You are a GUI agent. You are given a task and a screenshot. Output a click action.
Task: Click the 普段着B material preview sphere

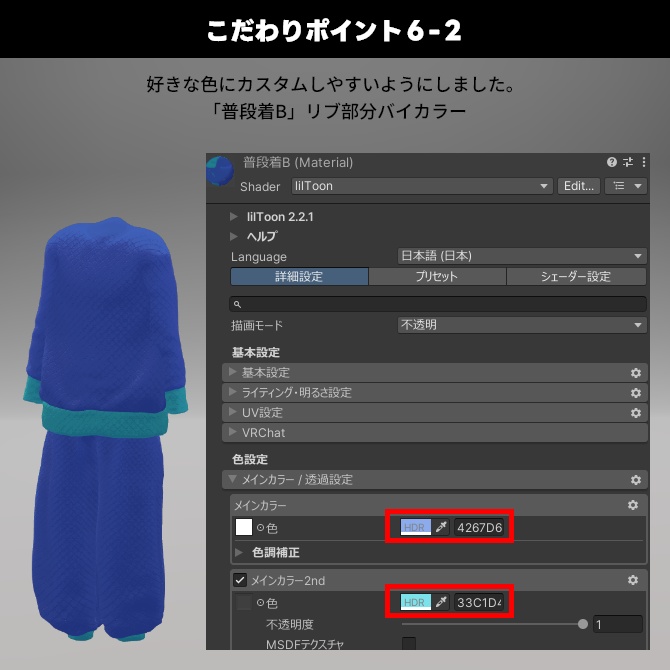point(220,171)
